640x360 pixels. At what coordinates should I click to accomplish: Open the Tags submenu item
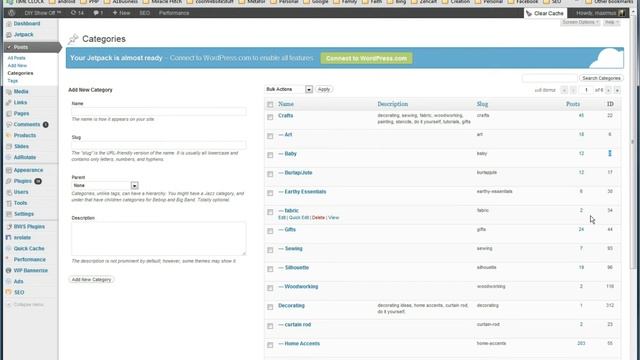click(13, 81)
